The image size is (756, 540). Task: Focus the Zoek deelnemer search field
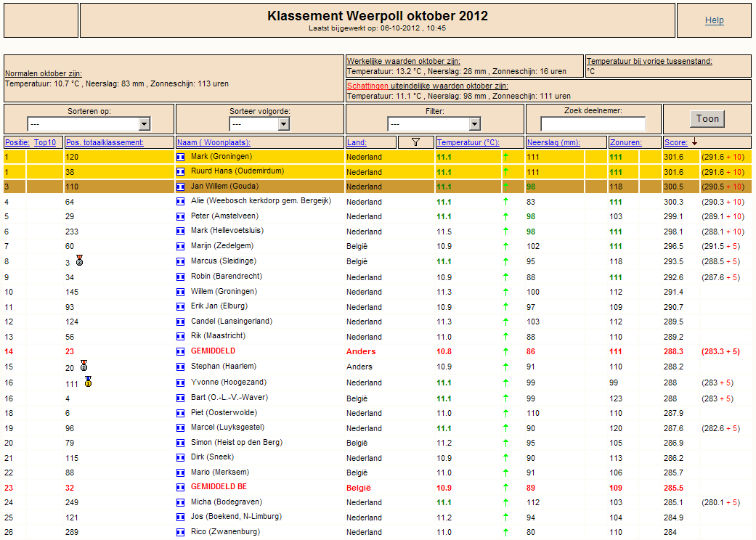[593, 124]
